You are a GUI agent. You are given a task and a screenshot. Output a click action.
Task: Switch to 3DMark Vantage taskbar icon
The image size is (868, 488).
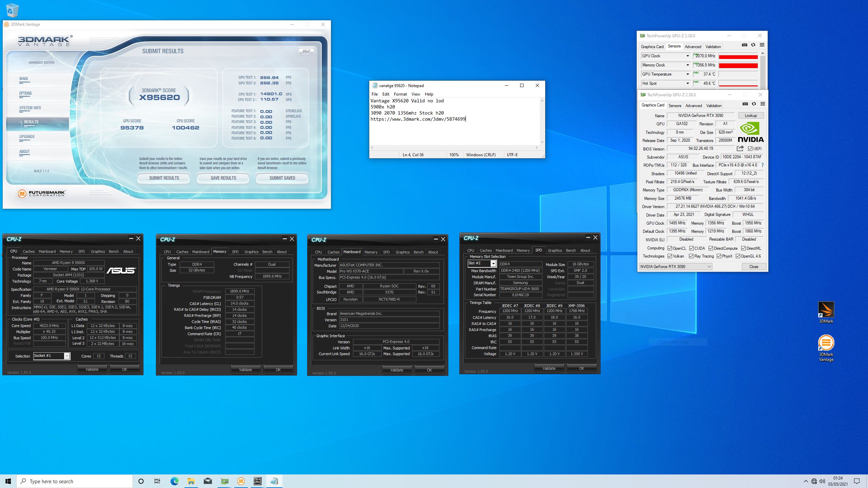coord(241,481)
